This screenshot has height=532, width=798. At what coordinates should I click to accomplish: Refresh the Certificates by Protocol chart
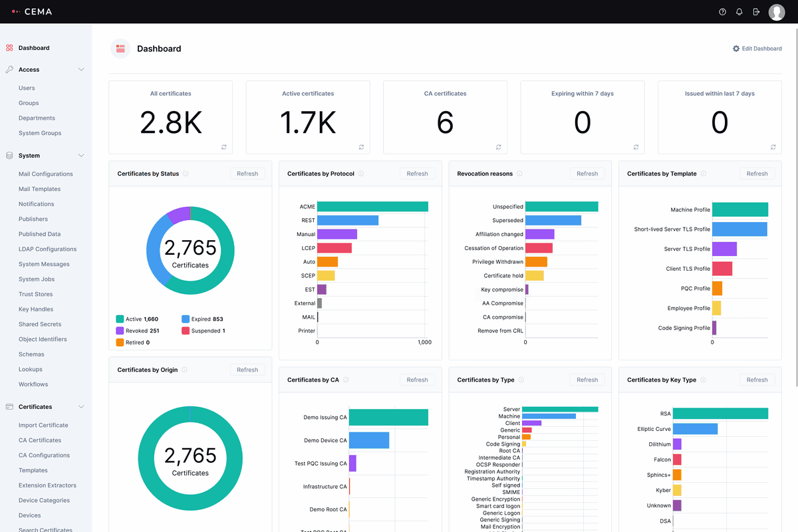point(417,174)
